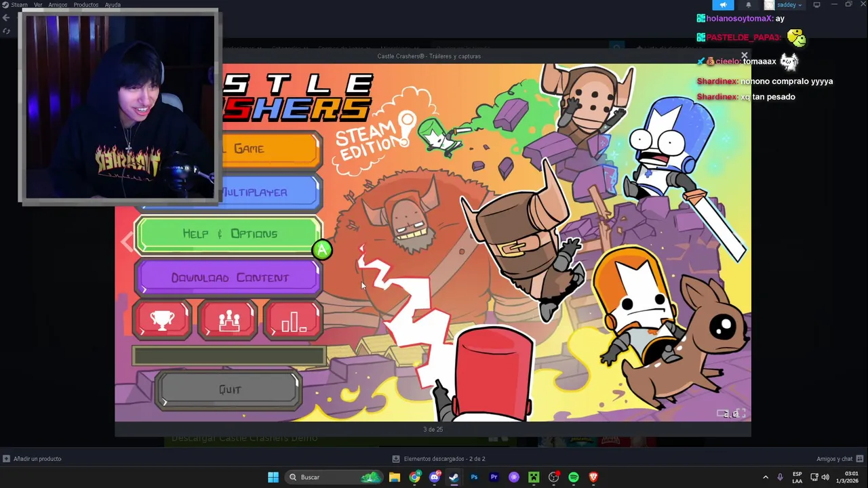The width and height of the screenshot is (868, 488).
Task: Click 'Añadir un producto' link
Action: click(32, 459)
